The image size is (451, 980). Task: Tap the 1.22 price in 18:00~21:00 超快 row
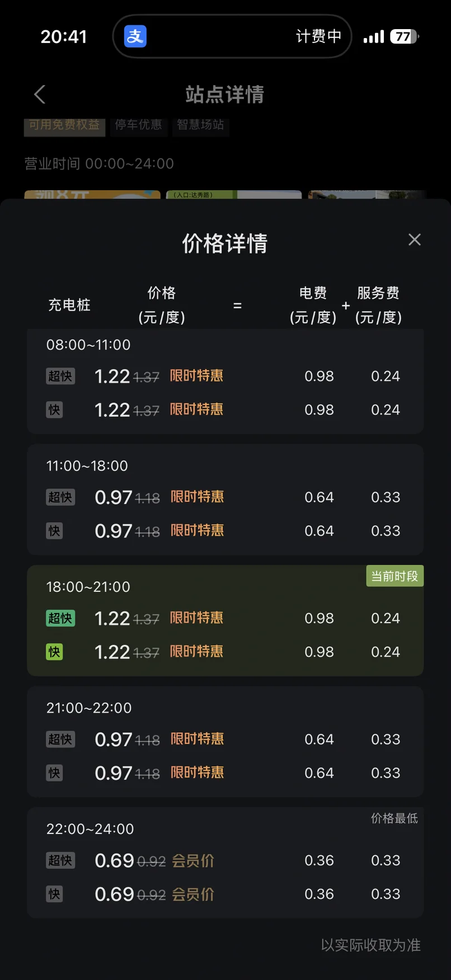(x=112, y=618)
